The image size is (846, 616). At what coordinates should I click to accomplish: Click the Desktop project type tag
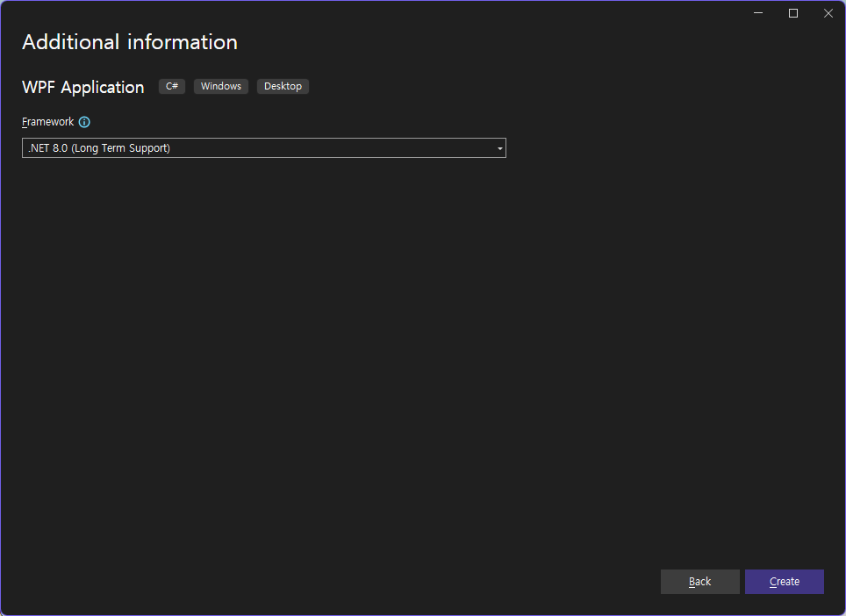(283, 86)
